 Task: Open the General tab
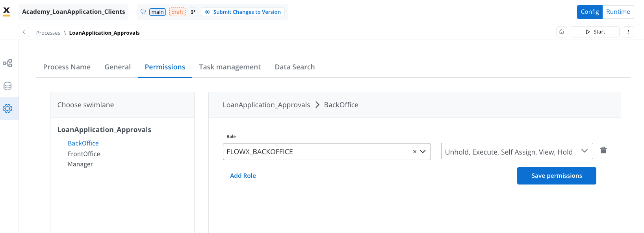tap(117, 67)
